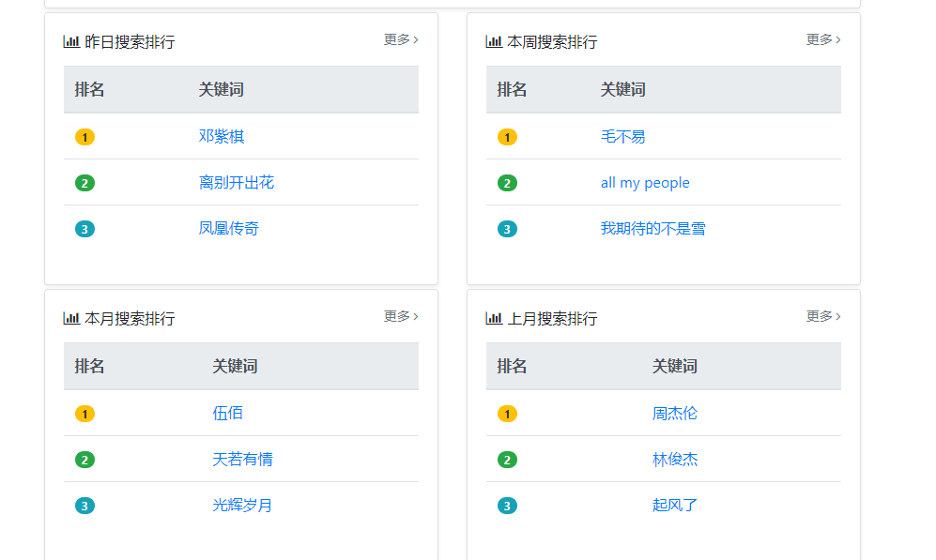936x560 pixels.
Task: Click the bar chart icon beside 本周搜索排行
Action: point(494,41)
